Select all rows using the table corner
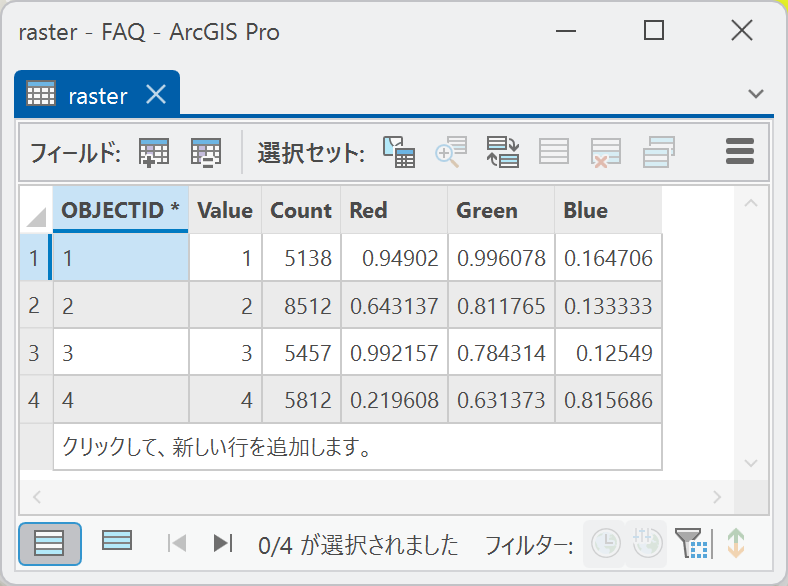 (x=36, y=211)
